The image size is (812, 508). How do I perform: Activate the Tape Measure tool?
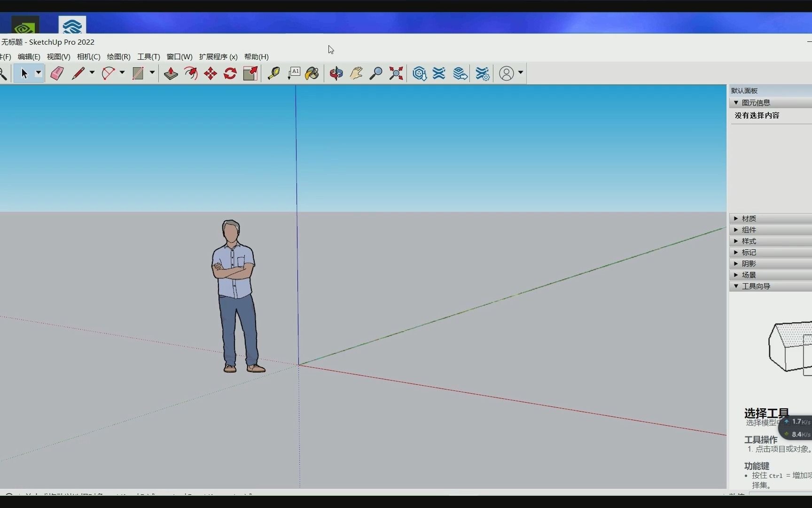click(274, 73)
